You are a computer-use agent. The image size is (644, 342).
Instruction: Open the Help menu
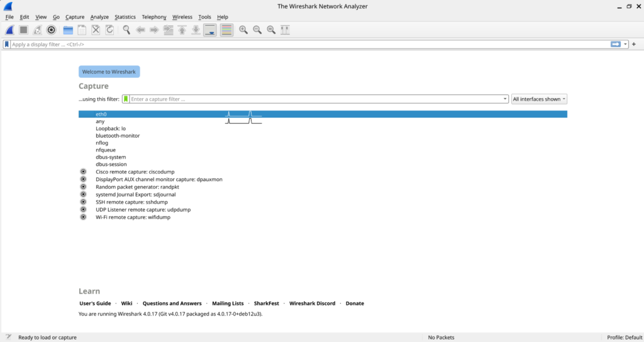223,17
